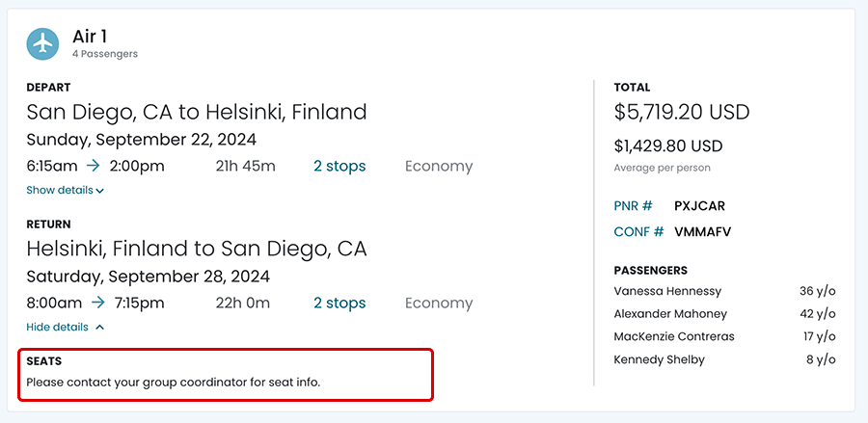Click the airplane icon beside Air 1
The height and width of the screenshot is (423, 868).
click(43, 43)
